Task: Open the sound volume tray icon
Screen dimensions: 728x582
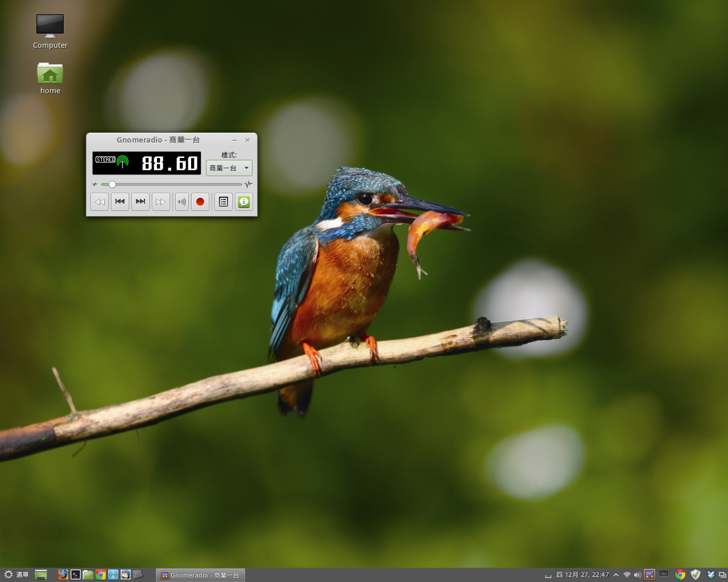Action: [x=638, y=575]
